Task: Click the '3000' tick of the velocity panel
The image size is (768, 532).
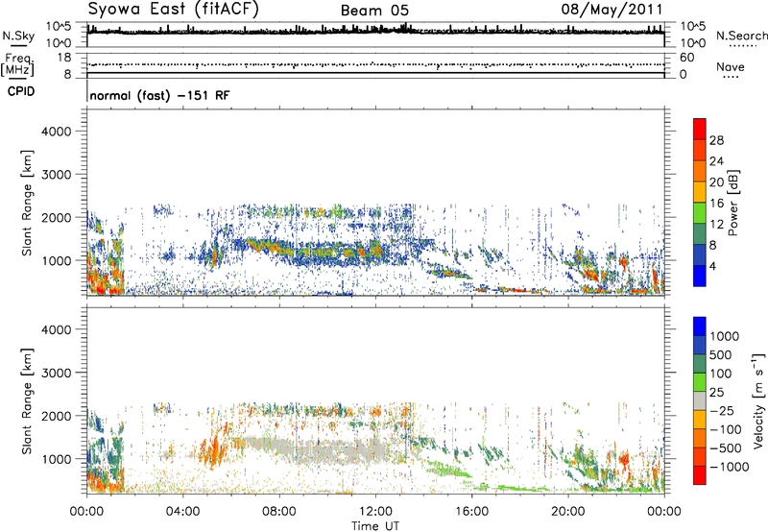Action: tap(56, 373)
